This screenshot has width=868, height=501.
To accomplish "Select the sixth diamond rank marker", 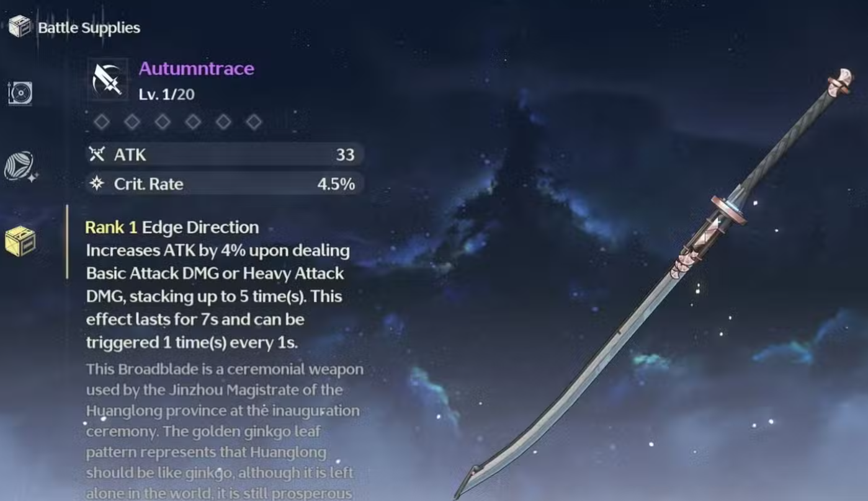I will point(254,122).
